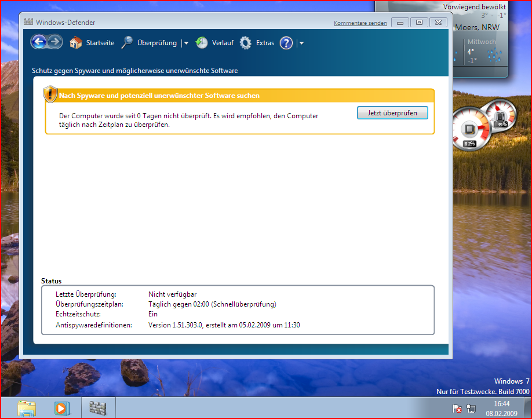Start a scan via Überprüfung label
This screenshot has height=419, width=532.
point(156,43)
